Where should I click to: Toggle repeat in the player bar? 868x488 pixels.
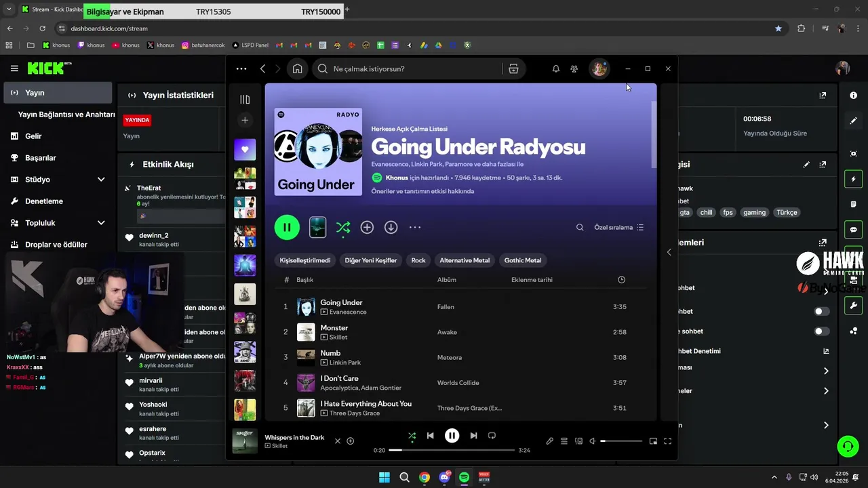click(x=492, y=436)
